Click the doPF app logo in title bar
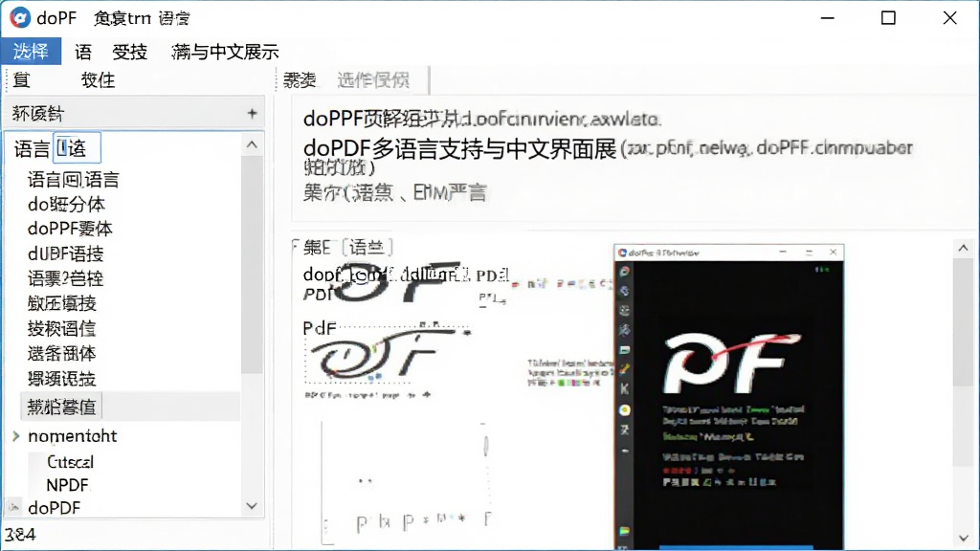980x551 pixels. [x=20, y=17]
